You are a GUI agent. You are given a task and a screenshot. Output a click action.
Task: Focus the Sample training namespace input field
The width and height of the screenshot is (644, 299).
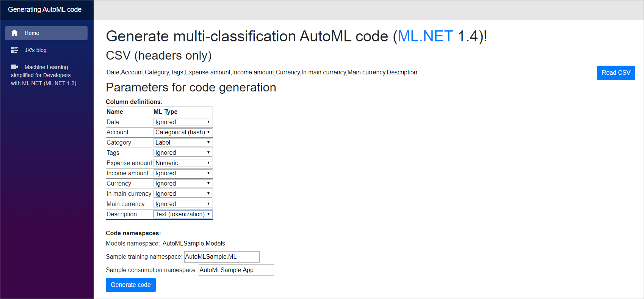point(222,257)
